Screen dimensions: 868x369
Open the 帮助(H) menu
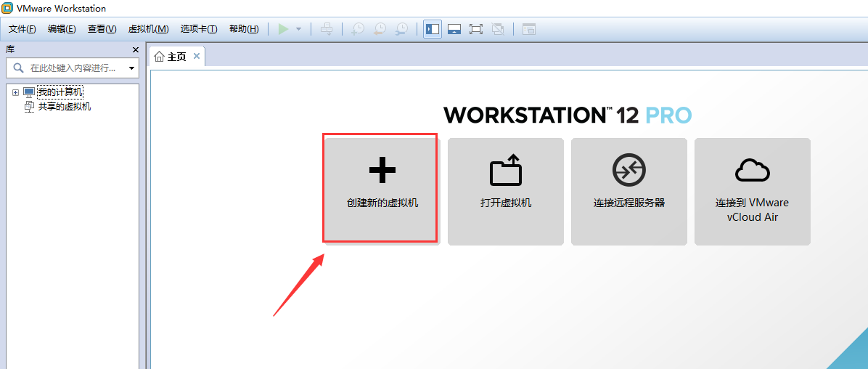click(x=244, y=29)
